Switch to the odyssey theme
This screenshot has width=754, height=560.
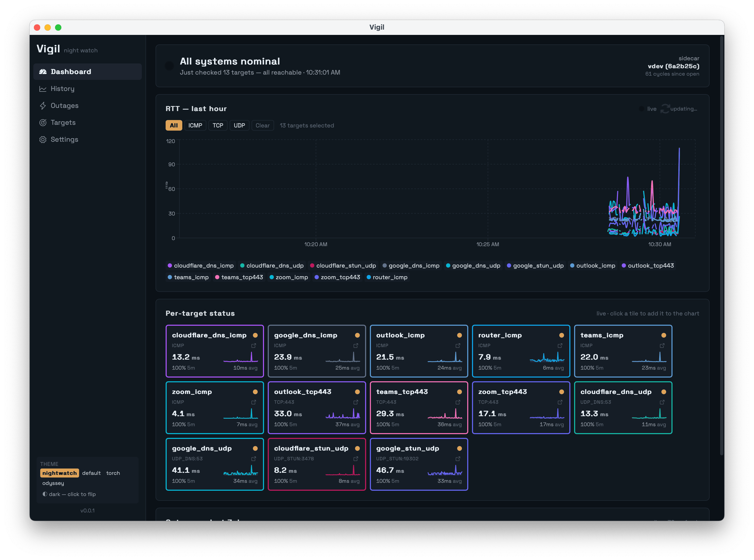click(53, 483)
